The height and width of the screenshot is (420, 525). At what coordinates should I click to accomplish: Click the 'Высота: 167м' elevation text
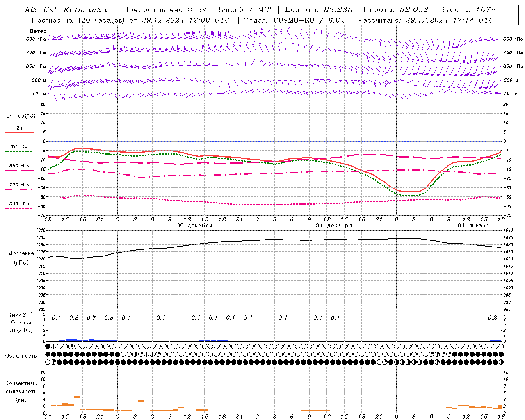tap(468, 10)
